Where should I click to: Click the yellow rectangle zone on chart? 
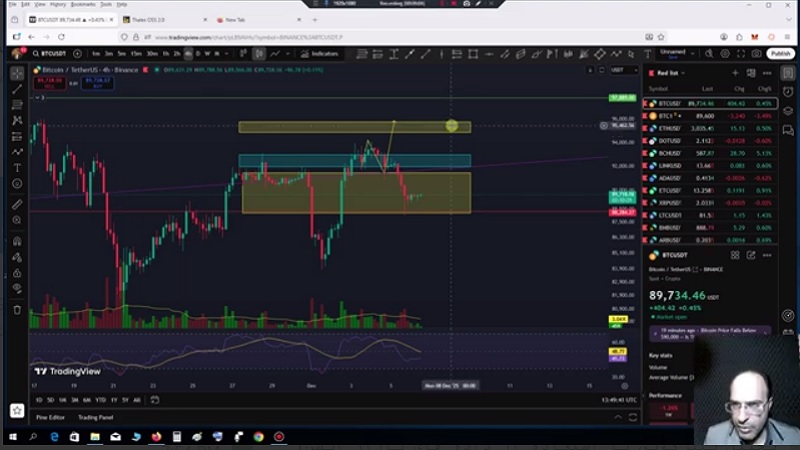pyautogui.click(x=355, y=195)
